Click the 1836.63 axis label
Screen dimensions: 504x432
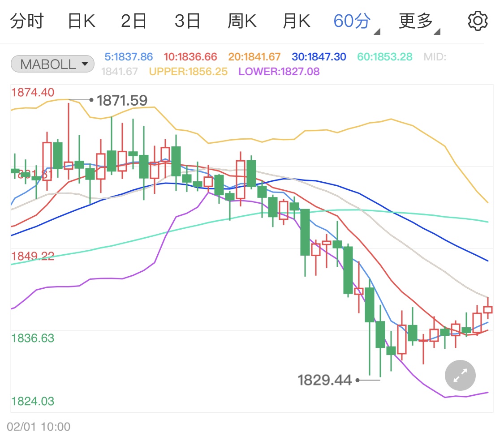33,338
